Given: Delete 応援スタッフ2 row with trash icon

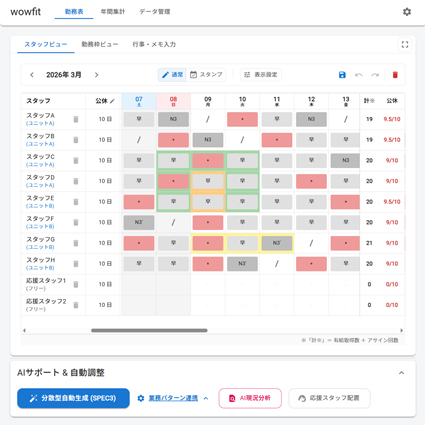Looking at the screenshot, I should (x=76, y=305).
